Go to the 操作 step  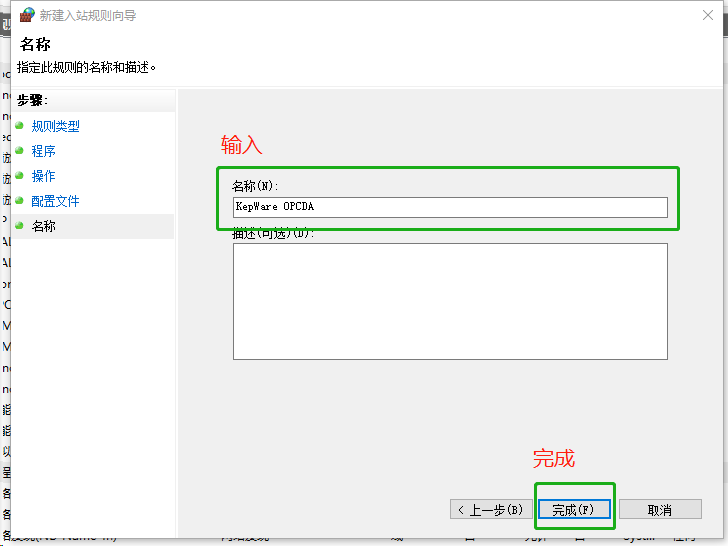[43, 176]
